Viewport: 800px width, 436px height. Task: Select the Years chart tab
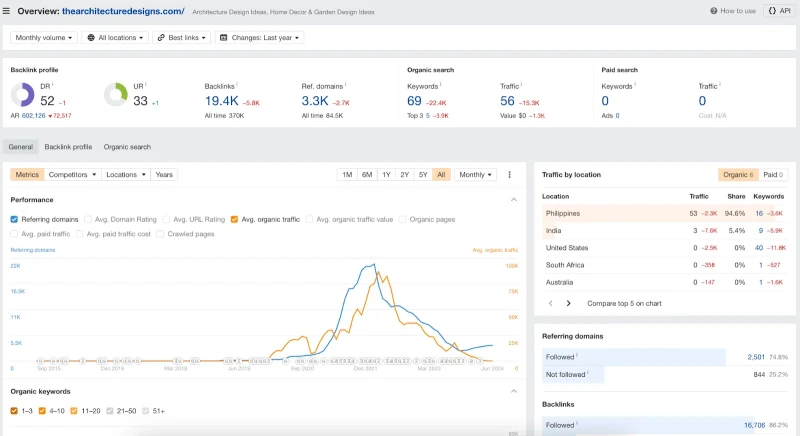point(164,174)
